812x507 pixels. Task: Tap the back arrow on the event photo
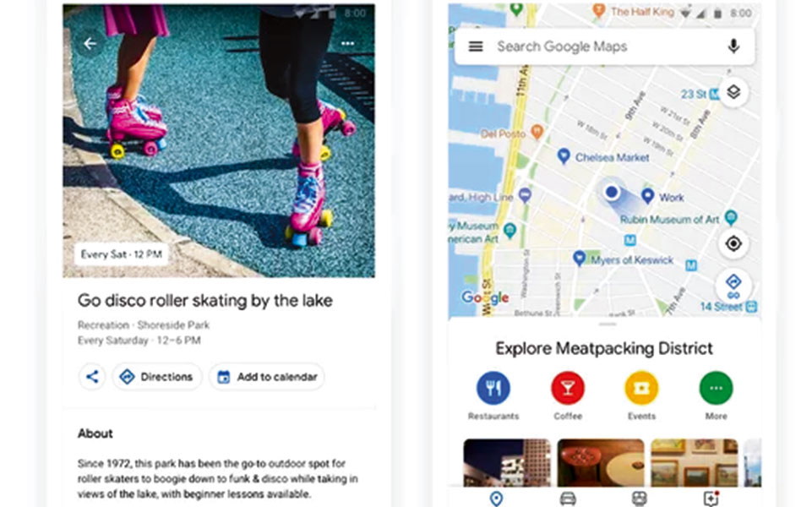tap(90, 43)
